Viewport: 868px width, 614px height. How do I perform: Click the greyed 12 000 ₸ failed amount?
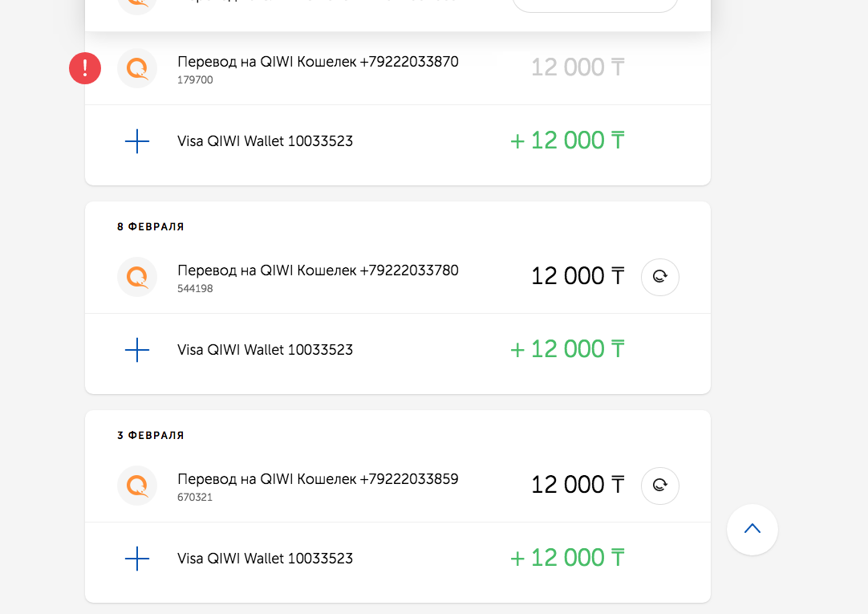coord(578,67)
